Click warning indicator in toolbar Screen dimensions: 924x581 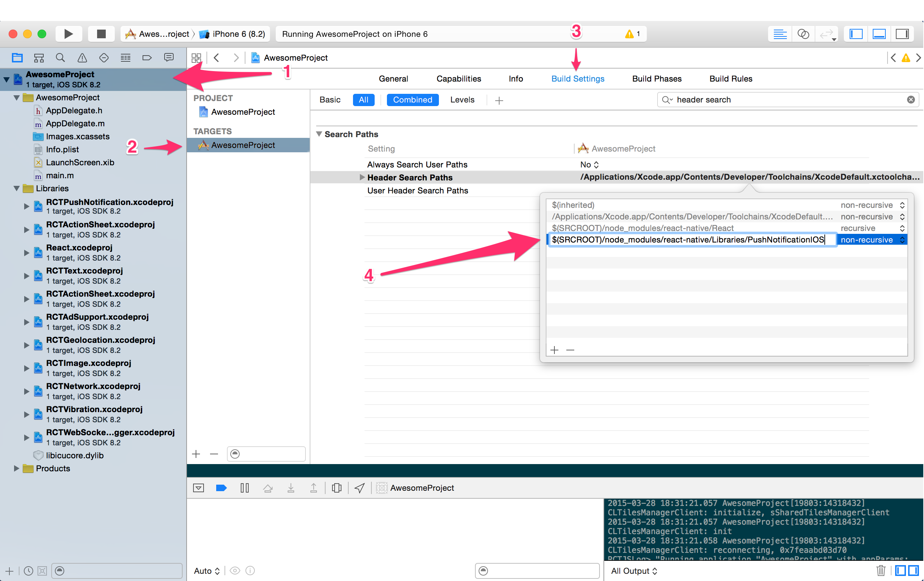(629, 34)
